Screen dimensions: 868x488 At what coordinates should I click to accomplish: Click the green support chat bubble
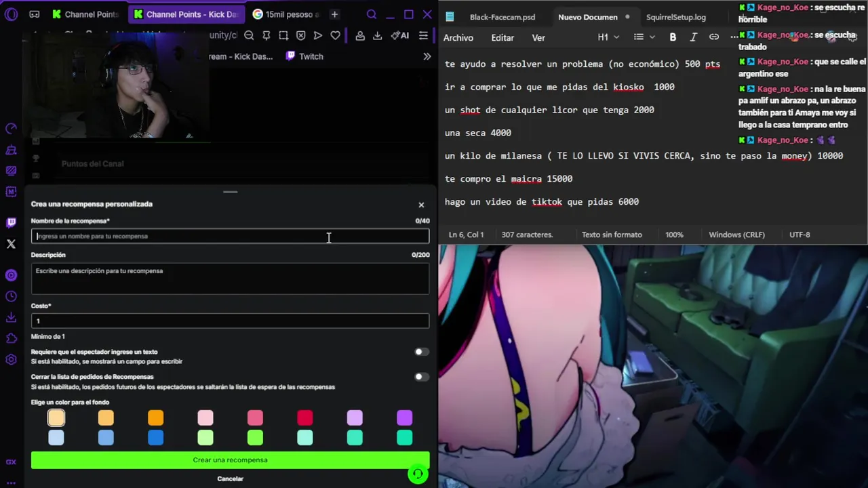coord(418,474)
